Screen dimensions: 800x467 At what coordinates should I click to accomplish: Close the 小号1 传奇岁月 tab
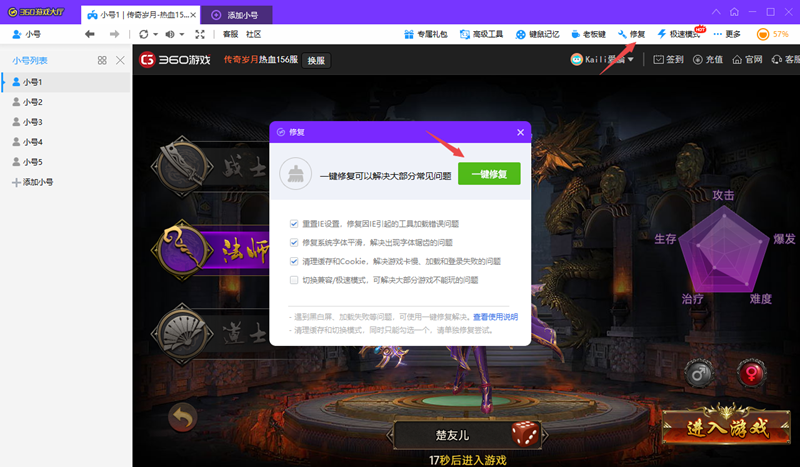[x=193, y=15]
